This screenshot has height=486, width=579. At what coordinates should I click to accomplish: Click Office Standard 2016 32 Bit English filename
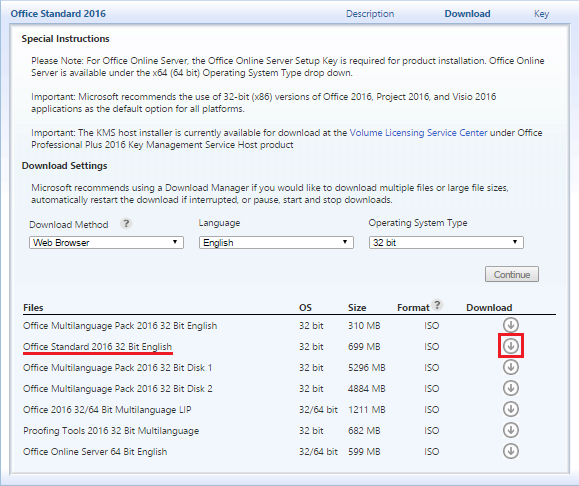97,347
